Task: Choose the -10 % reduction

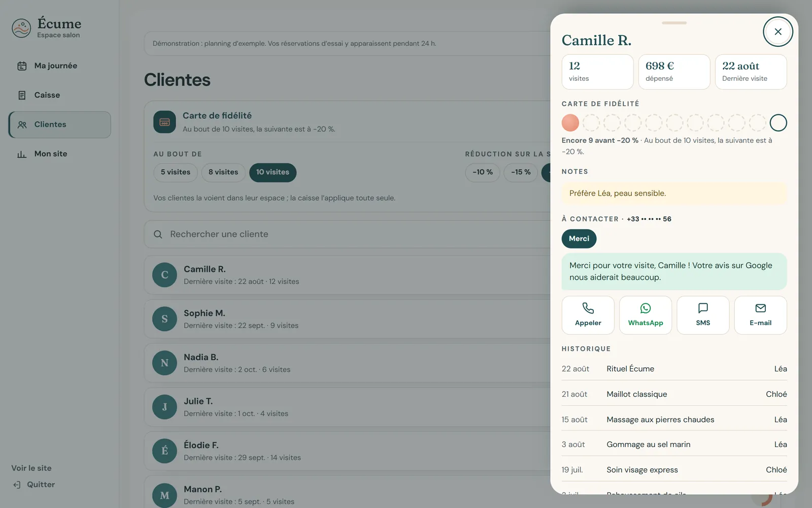Action: pos(483,172)
